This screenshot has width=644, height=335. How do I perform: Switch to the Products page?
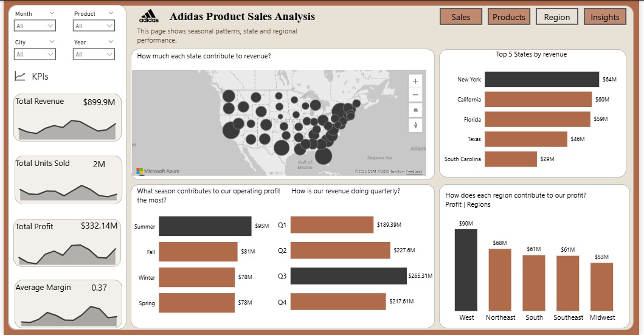pyautogui.click(x=509, y=17)
